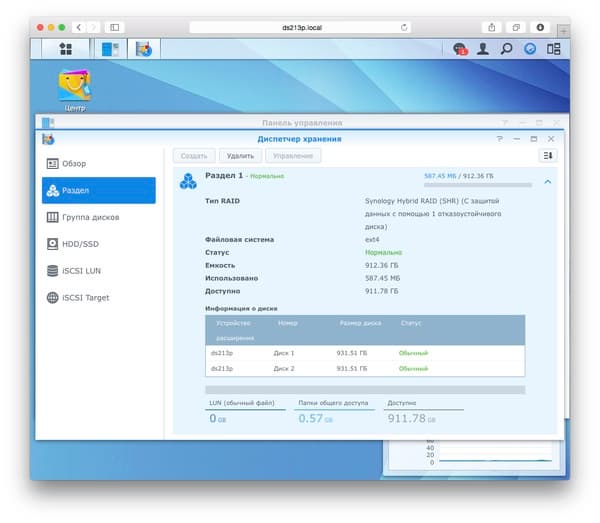Click the Удалить button
Image resolution: width=600 pixels, height=523 pixels.
pos(240,156)
